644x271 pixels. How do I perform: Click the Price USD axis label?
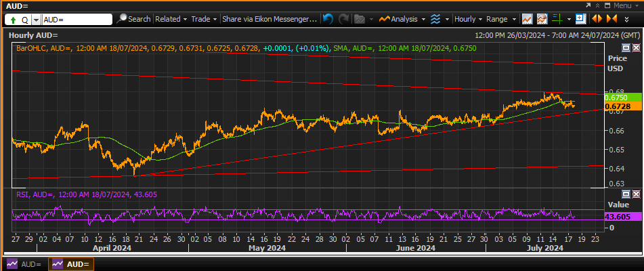click(616, 63)
